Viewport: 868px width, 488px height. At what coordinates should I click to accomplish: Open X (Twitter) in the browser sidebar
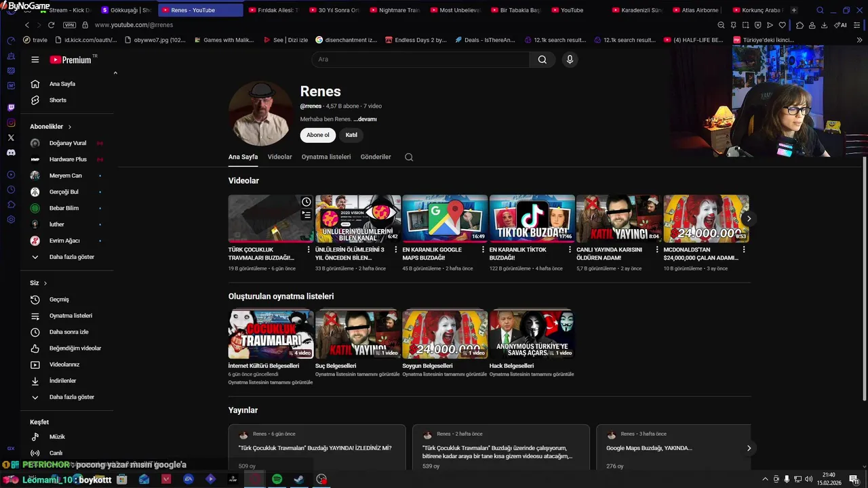[x=11, y=138]
